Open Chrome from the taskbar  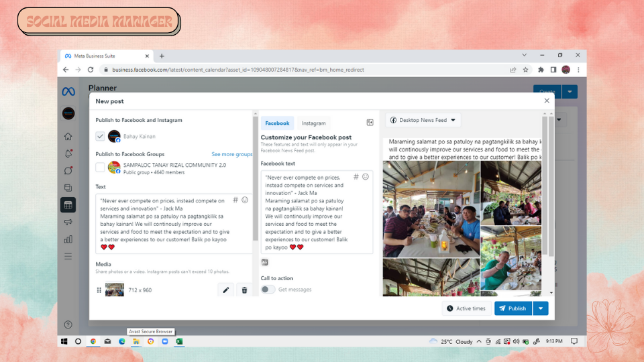93,341
